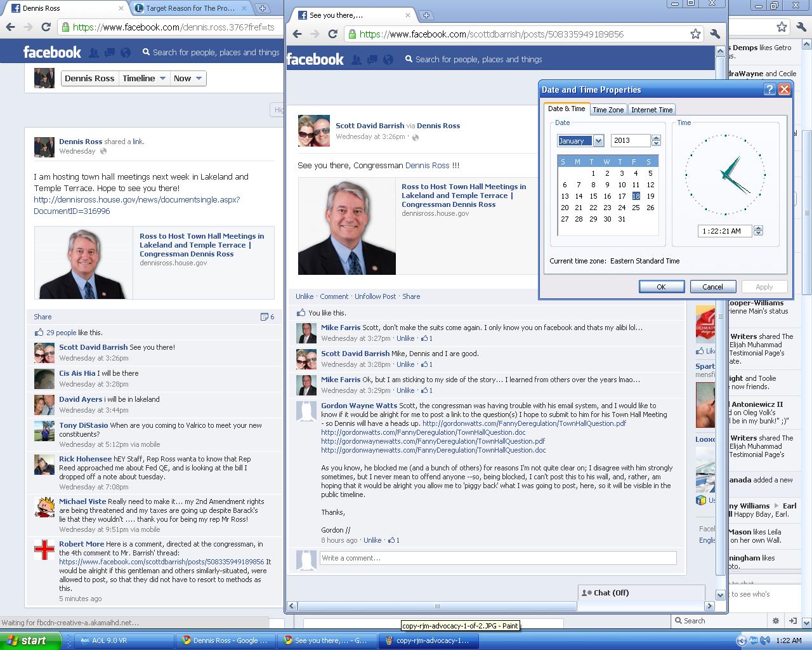Click 29 people like this link
Viewport: 812px width, 650px height.
point(61,333)
